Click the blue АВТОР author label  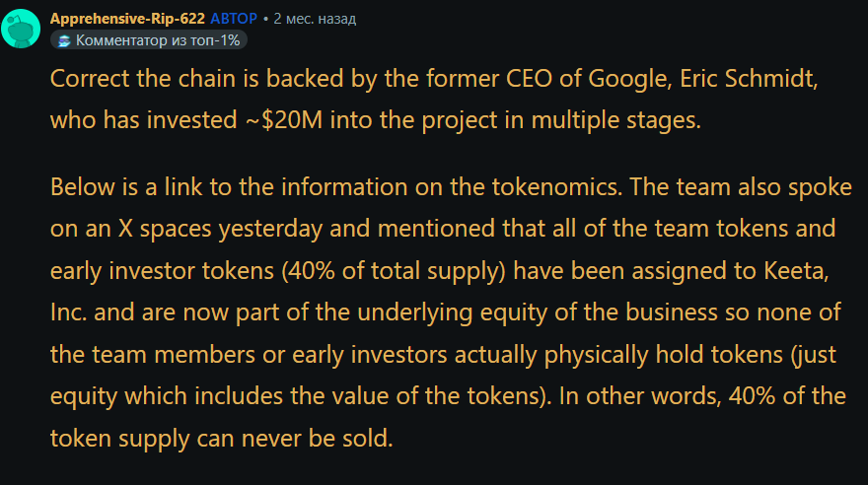click(235, 19)
